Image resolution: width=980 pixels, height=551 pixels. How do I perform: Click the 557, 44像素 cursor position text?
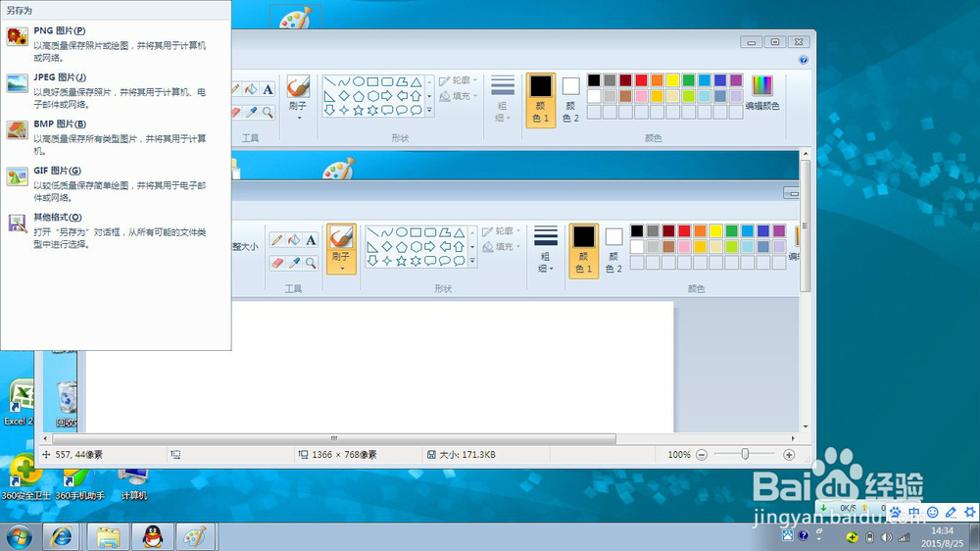coord(78,455)
